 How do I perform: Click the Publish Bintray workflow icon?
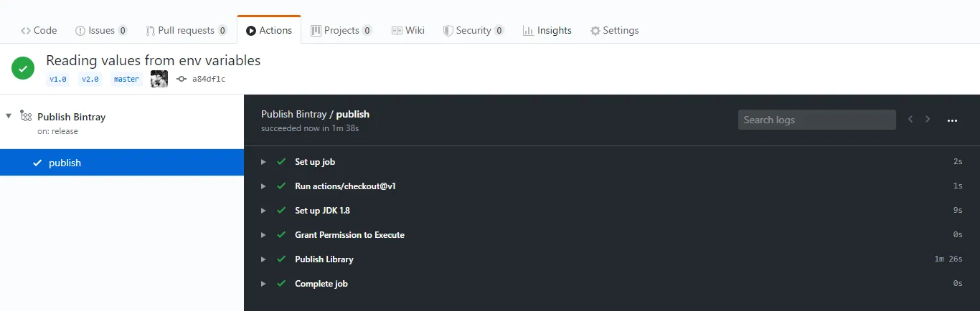[26, 116]
